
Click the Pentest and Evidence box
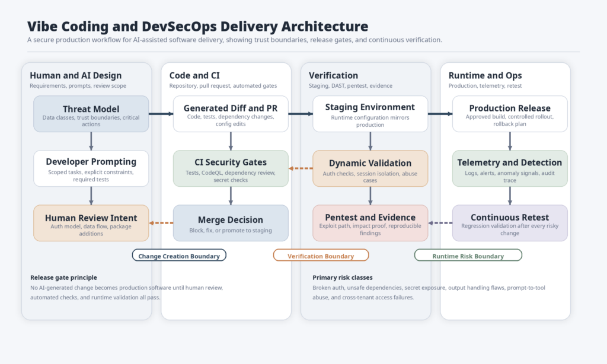pos(370,223)
